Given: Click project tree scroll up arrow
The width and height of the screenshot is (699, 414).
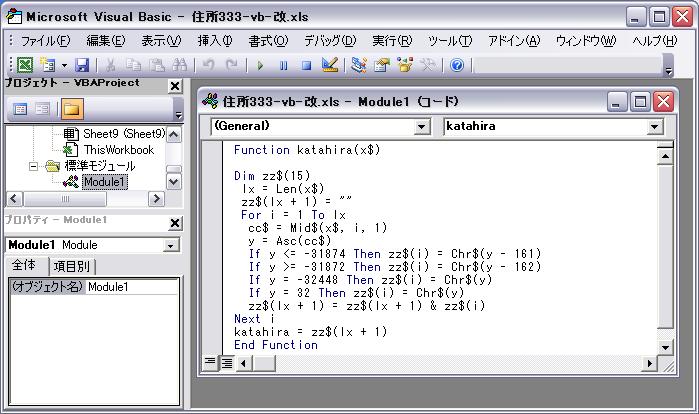Looking at the screenshot, I should coord(174,134).
